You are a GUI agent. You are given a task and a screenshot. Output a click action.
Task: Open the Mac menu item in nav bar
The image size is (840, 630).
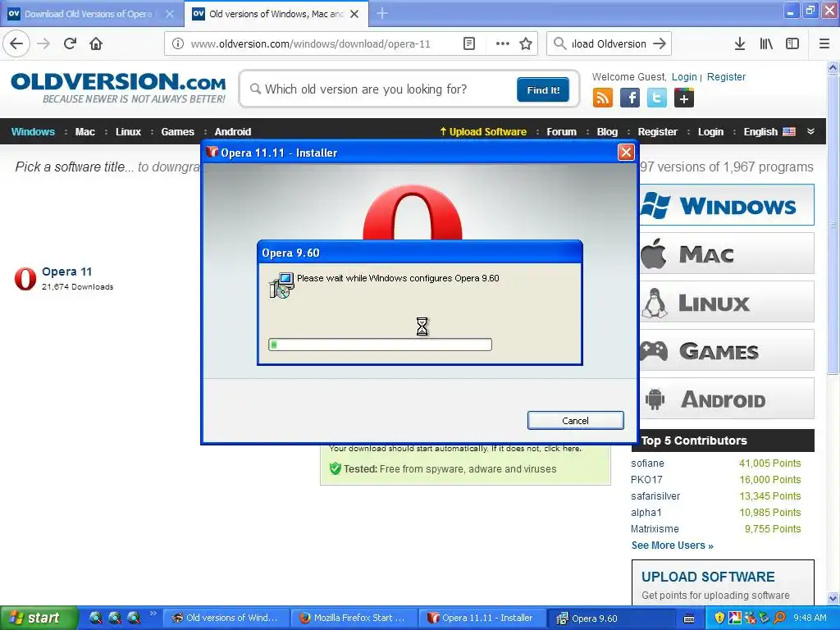coord(85,132)
